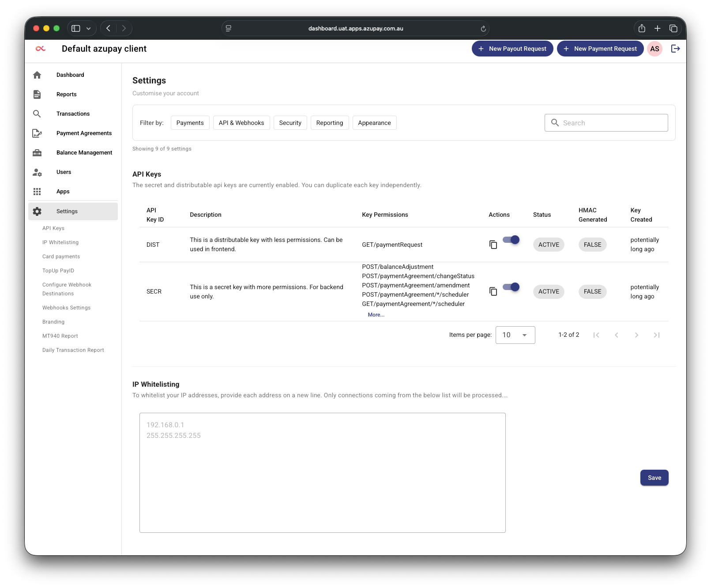Image resolution: width=711 pixels, height=588 pixels.
Task: Filter settings by Appearance
Action: tap(374, 123)
